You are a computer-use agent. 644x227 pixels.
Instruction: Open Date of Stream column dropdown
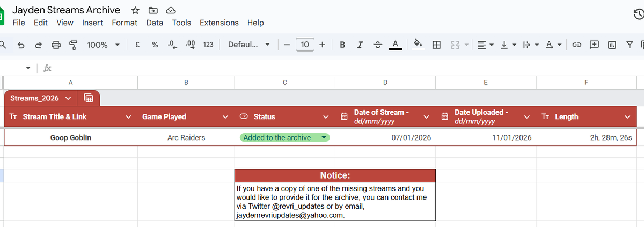click(426, 116)
